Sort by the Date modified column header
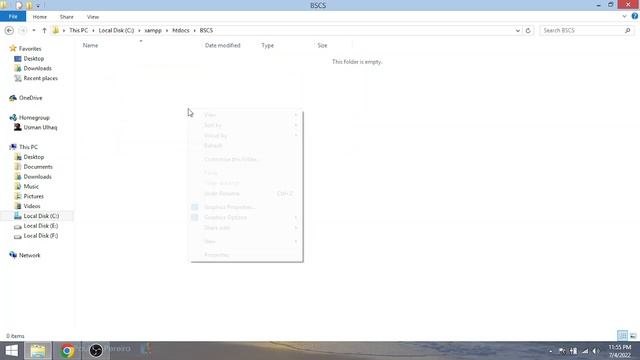The image size is (640, 360). pyautogui.click(x=222, y=45)
